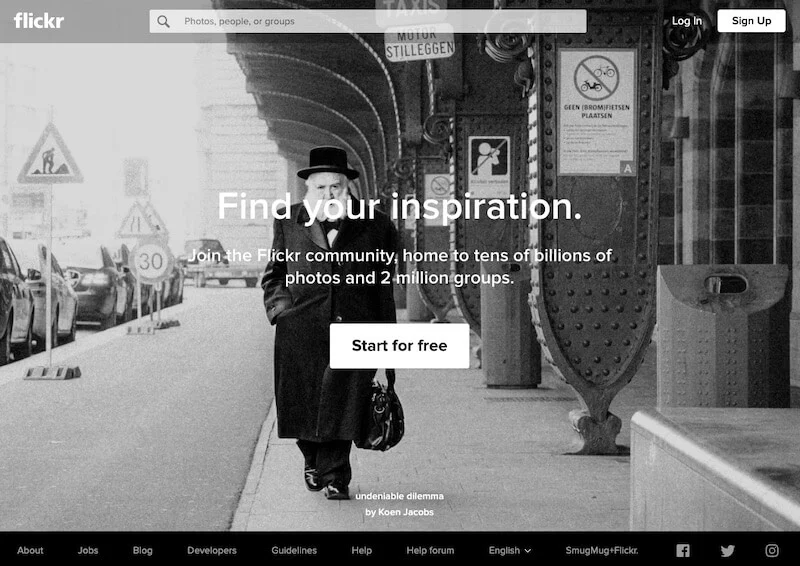Open the Developers page link
The height and width of the screenshot is (566, 800).
click(x=212, y=550)
